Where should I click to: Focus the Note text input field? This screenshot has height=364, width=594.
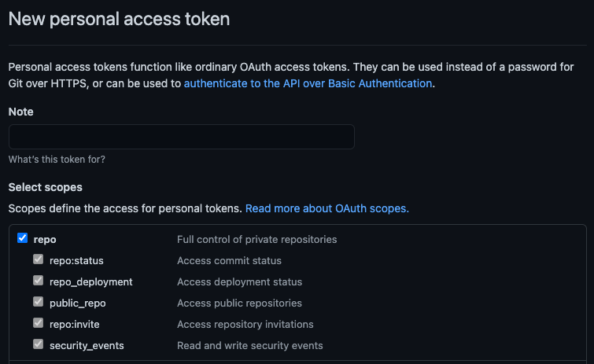(x=181, y=137)
